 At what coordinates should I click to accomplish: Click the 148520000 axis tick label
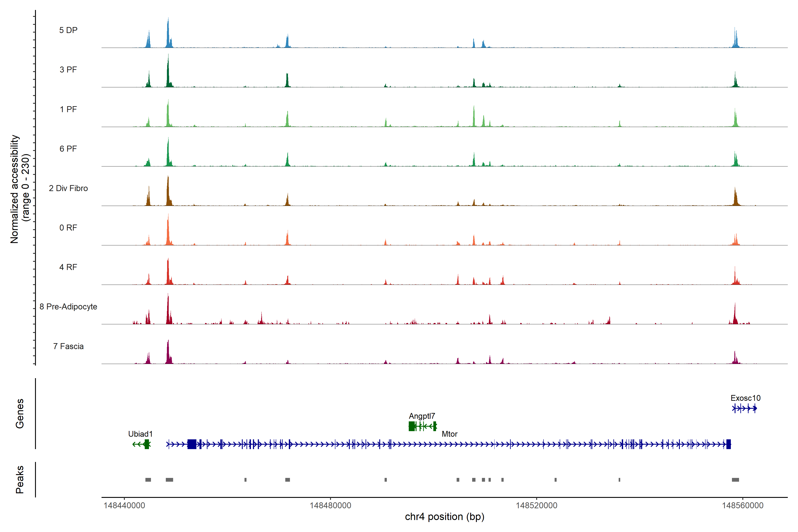[x=536, y=505]
